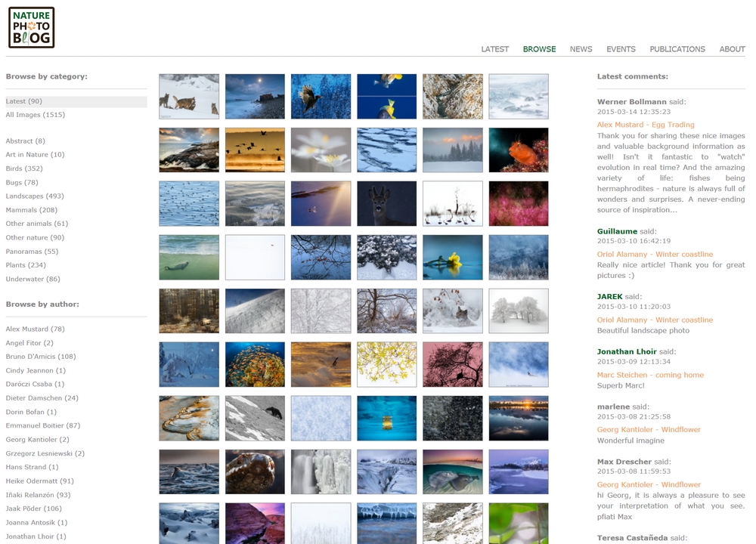This screenshot has height=544, width=756.
Task: Click commenter name Jonathan Lhoir
Action: [627, 352]
